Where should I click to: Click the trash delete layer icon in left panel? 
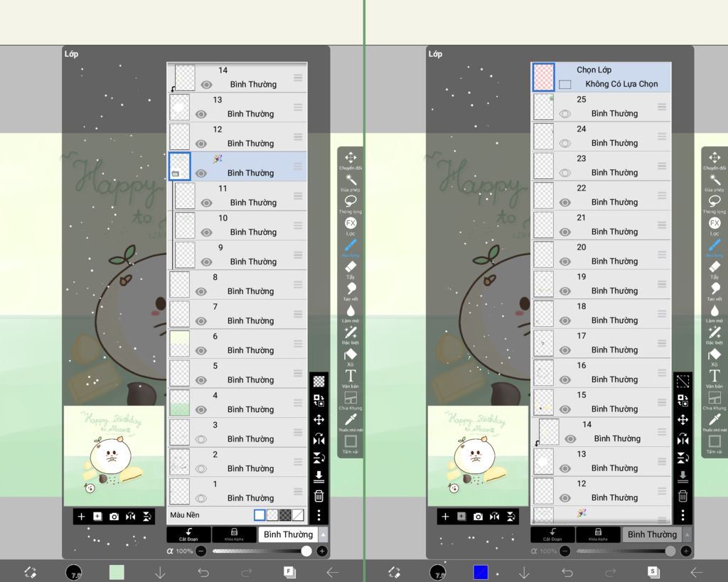tap(319, 496)
